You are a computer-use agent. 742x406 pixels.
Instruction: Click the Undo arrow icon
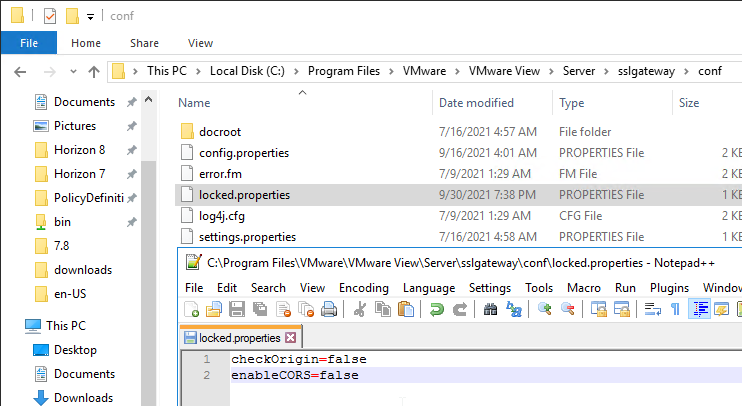pyautogui.click(x=436, y=309)
